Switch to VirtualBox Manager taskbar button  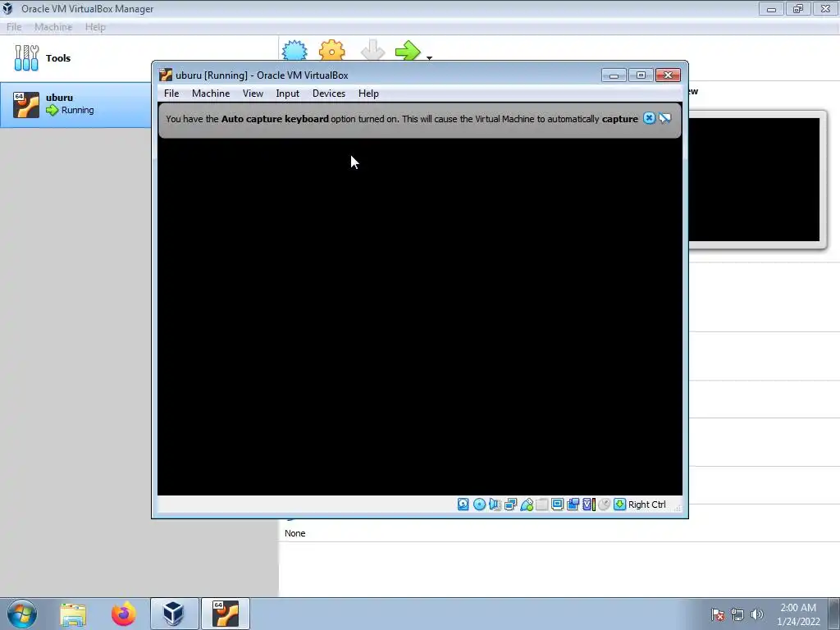tap(174, 614)
